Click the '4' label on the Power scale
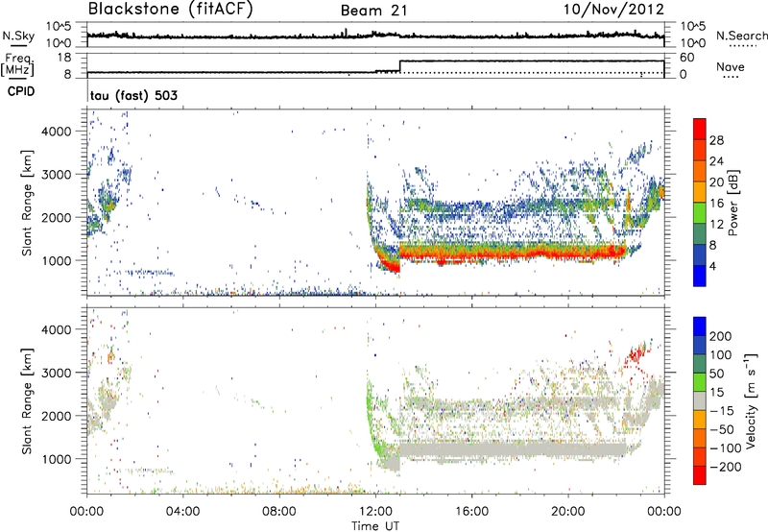 click(x=713, y=267)
